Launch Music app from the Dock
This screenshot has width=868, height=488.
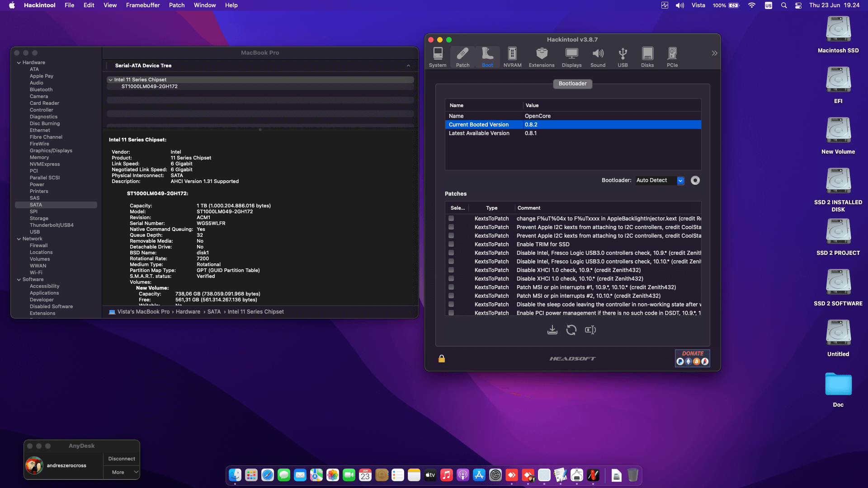[x=447, y=475]
